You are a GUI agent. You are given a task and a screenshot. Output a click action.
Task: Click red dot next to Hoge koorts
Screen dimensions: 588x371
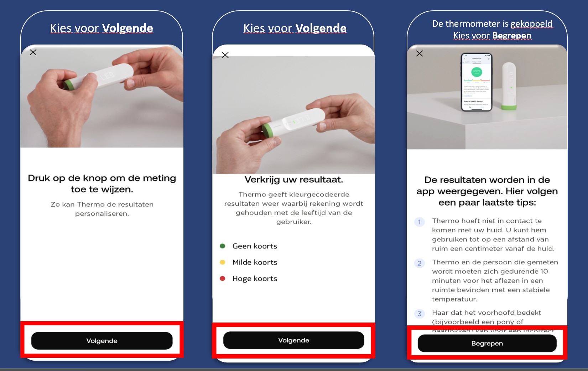pos(223,278)
